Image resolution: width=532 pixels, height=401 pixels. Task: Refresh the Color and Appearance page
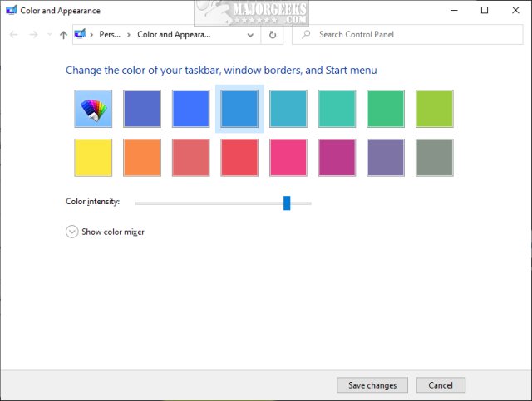[273, 35]
